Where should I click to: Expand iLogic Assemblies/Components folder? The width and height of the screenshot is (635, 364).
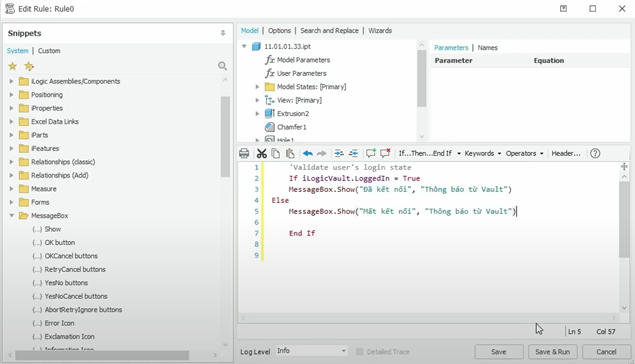(11, 81)
